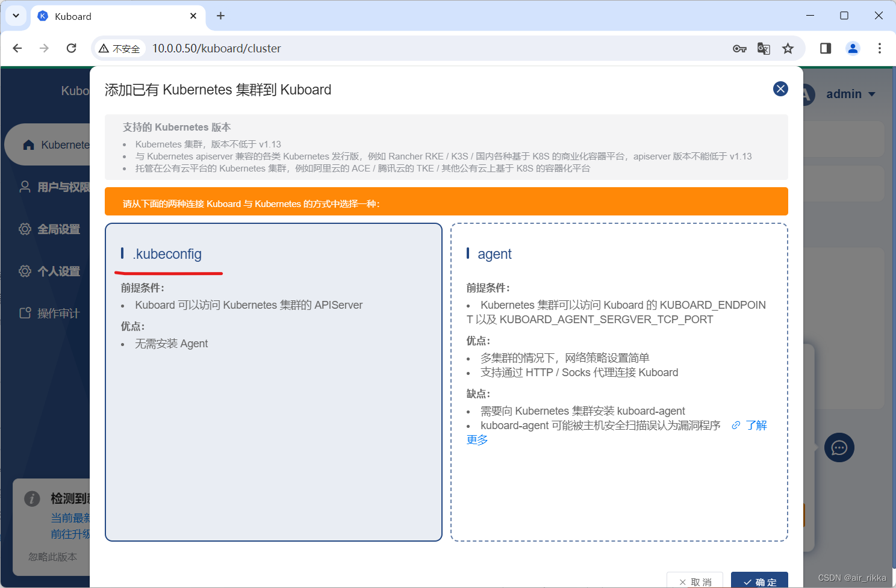896x588 pixels.
Task: Close the add-cluster dialog with X icon
Action: click(780, 89)
